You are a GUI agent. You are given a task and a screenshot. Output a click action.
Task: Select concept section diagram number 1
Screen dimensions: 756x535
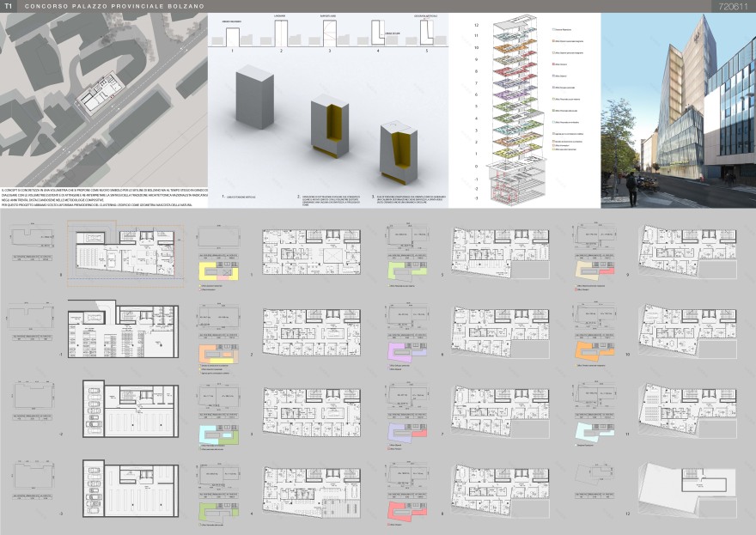(233, 37)
